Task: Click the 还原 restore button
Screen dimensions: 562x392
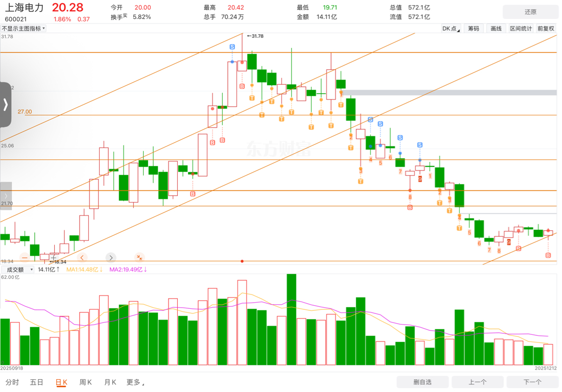Action: coord(530,12)
